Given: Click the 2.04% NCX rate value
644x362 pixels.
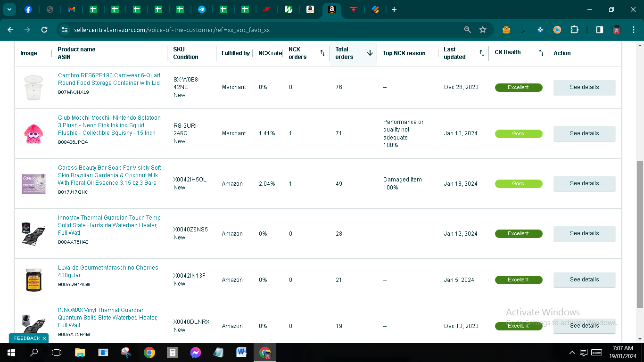Looking at the screenshot, I should coord(267,184).
